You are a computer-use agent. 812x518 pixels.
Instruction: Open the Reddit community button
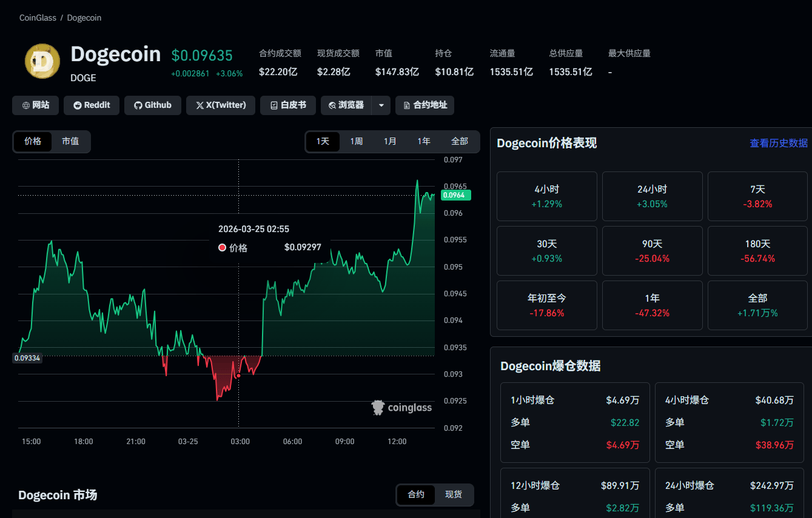pos(92,105)
